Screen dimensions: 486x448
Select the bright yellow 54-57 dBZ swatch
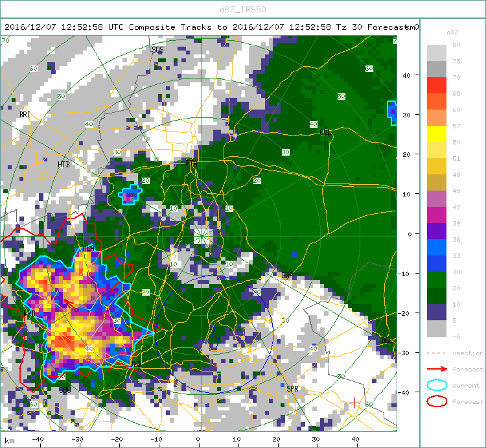pos(436,134)
